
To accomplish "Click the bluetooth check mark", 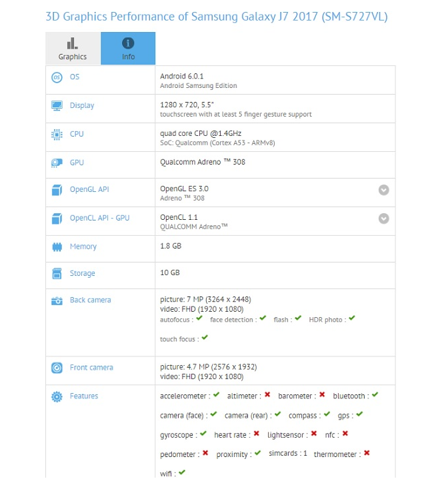I will (x=375, y=394).
